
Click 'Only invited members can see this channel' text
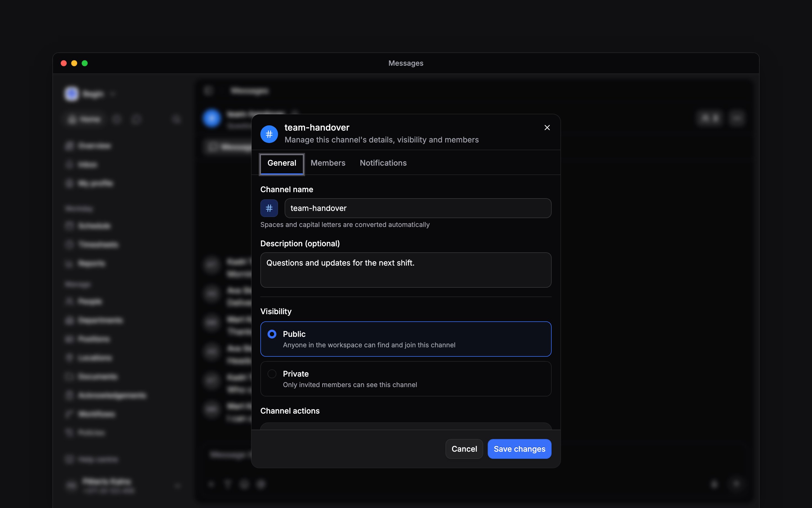tap(350, 385)
